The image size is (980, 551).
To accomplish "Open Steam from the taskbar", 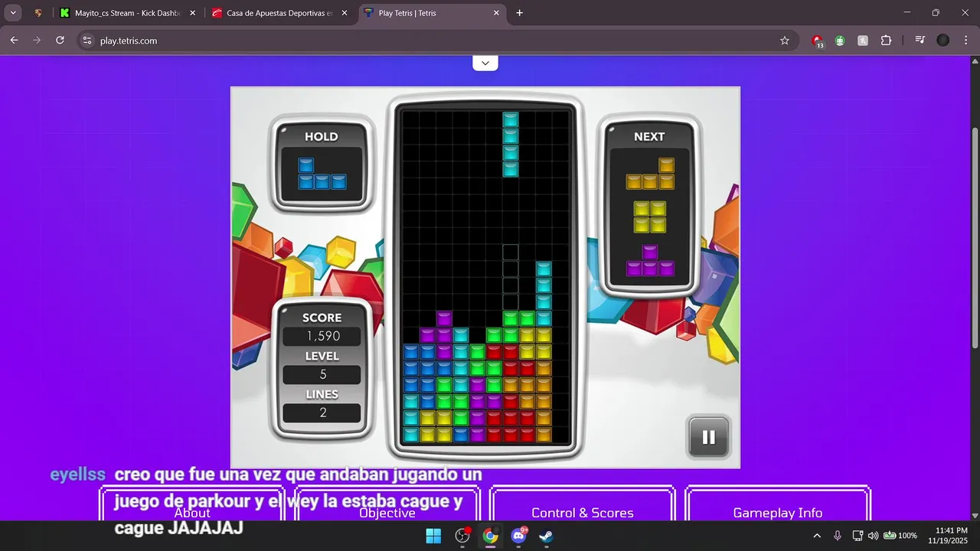I will (x=547, y=536).
